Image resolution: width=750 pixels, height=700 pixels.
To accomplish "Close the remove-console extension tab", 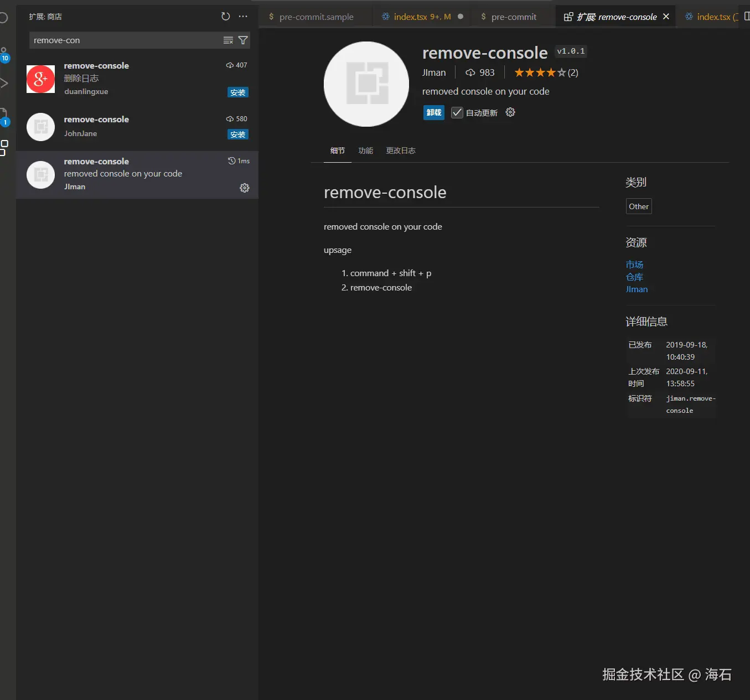I will pos(666,17).
